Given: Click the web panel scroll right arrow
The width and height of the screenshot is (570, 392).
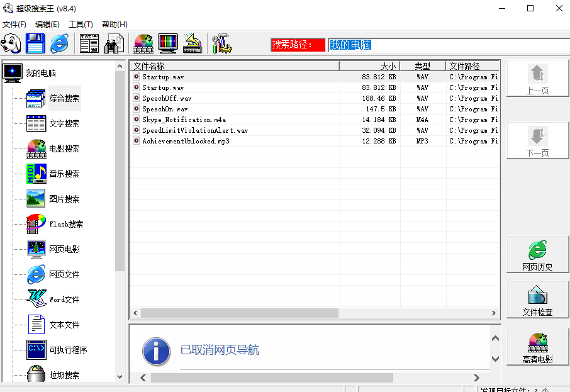Looking at the screenshot, I should [476, 378].
